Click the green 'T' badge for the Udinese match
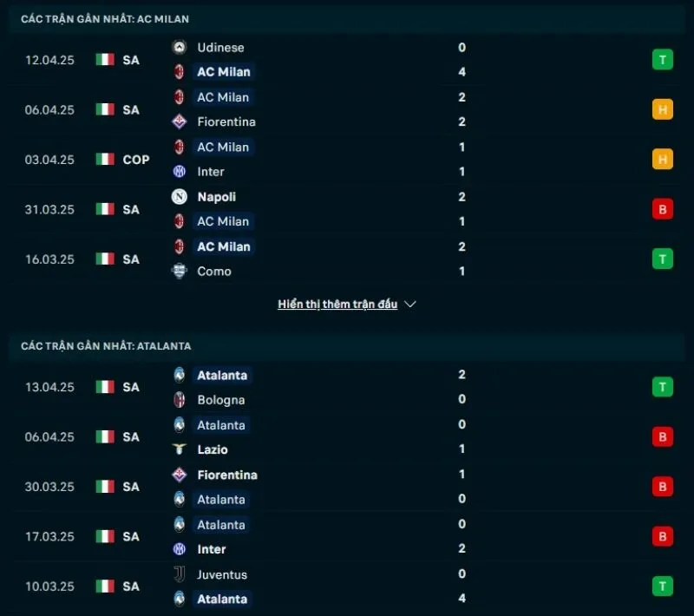 [x=662, y=60]
